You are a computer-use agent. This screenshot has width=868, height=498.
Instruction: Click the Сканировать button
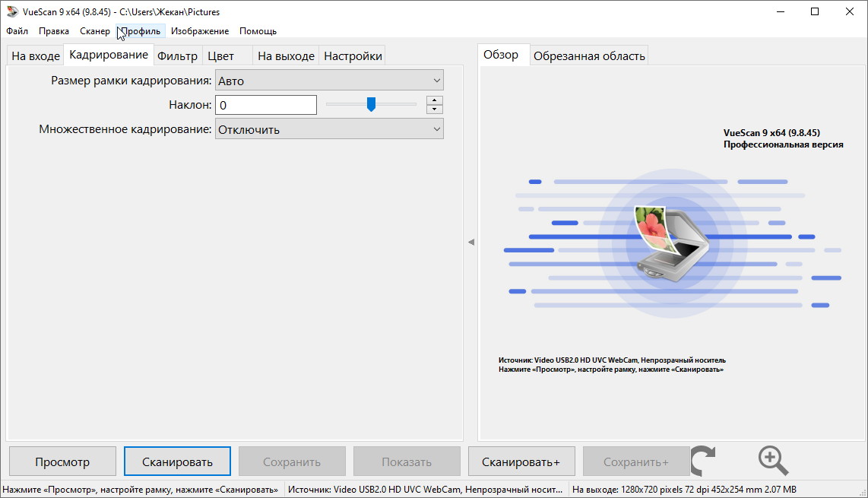click(177, 462)
